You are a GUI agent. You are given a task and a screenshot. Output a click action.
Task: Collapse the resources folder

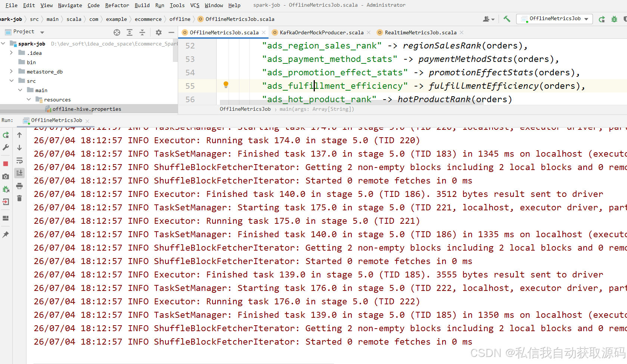point(29,100)
